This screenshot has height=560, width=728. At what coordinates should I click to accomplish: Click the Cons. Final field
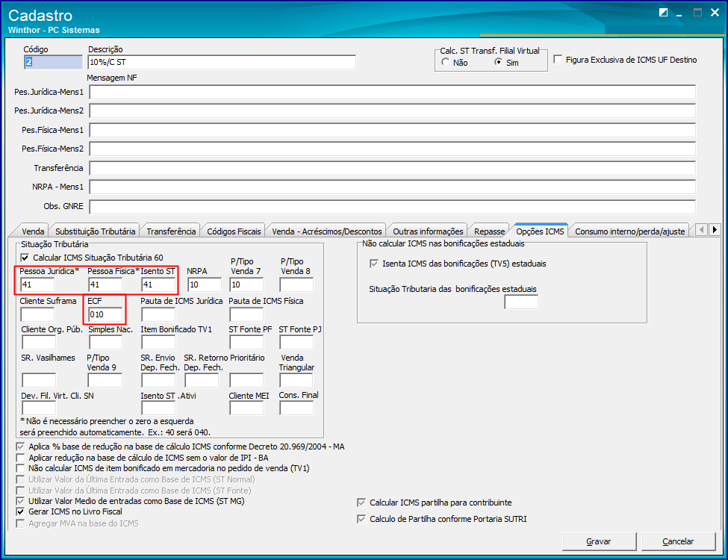click(296, 408)
